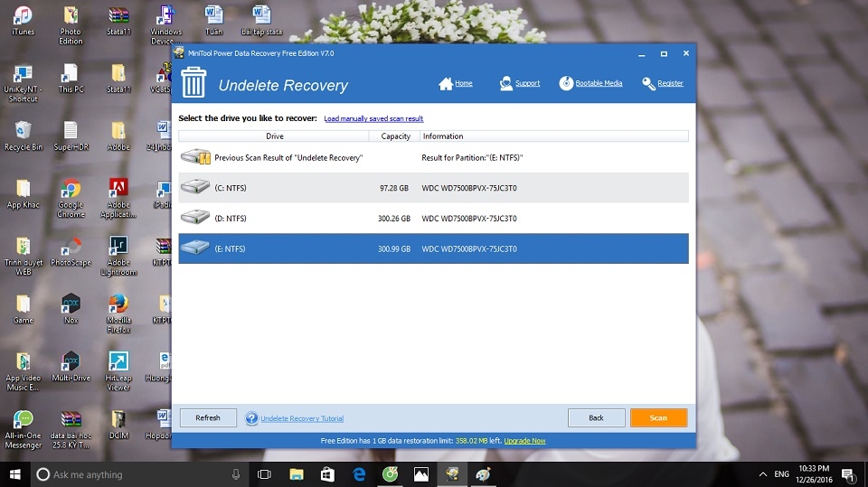Click the 97.28 GB capacity cell

tap(394, 188)
